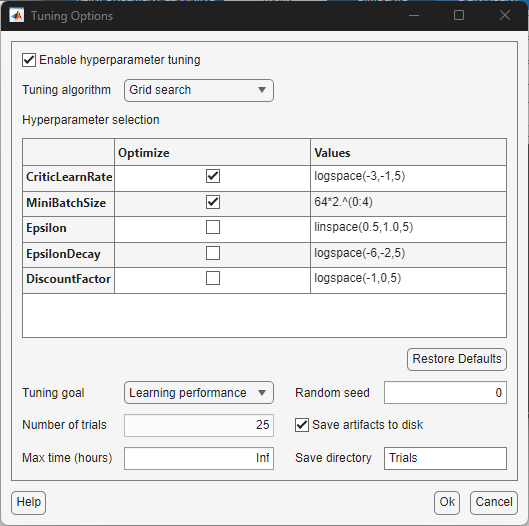Viewport: 529px width, 526px height.
Task: Open the Tuning goal Learning performance dropdown
Action: click(x=199, y=393)
